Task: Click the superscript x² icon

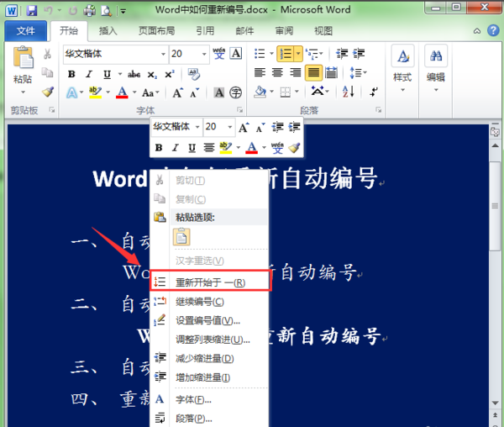Action: tap(169, 75)
